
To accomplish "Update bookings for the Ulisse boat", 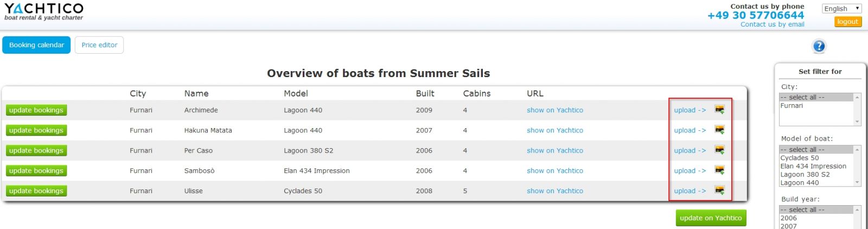I will (x=36, y=191).
